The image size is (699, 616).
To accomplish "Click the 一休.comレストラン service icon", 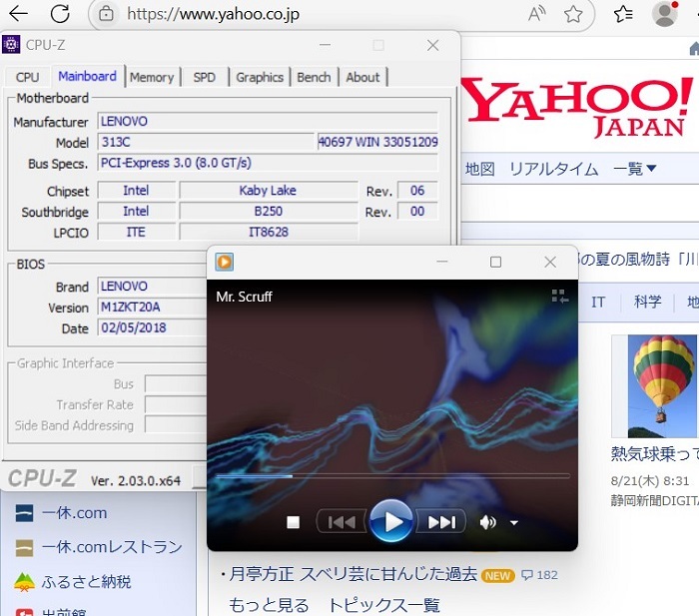I will (24, 548).
